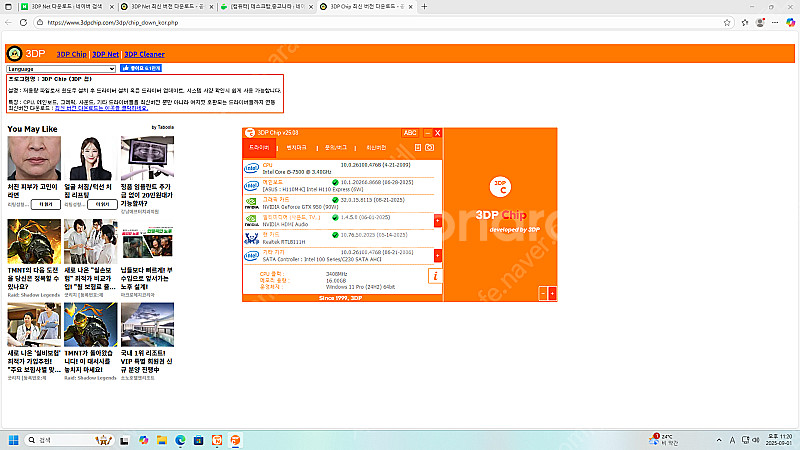Image resolution: width=800 pixels, height=450 pixels.
Task: Open the browser settings and more menu
Action: click(x=775, y=22)
